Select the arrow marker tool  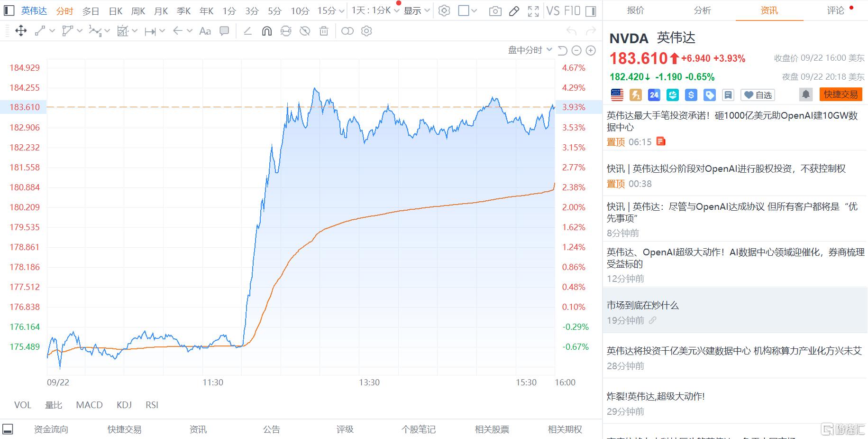point(178,31)
